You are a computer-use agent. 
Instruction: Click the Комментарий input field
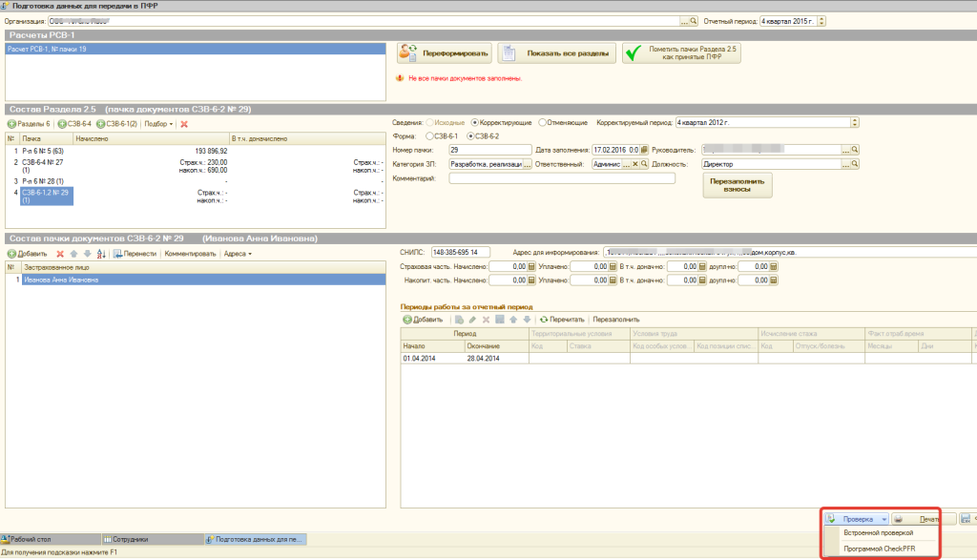tap(562, 178)
